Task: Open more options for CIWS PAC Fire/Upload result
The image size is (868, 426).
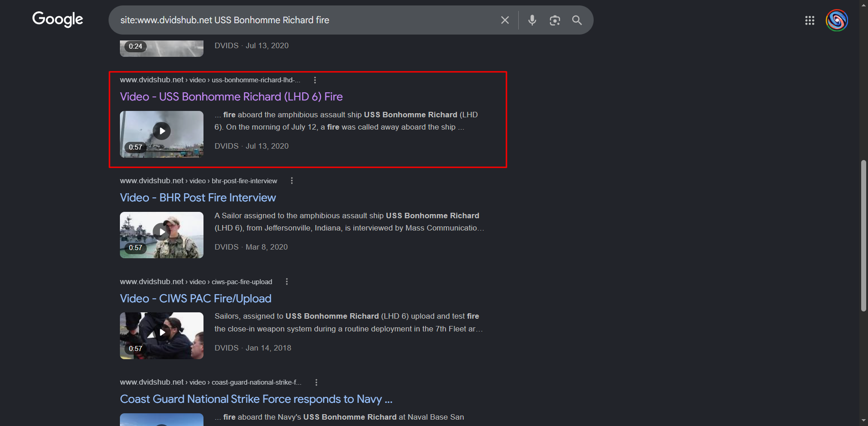Action: (287, 282)
